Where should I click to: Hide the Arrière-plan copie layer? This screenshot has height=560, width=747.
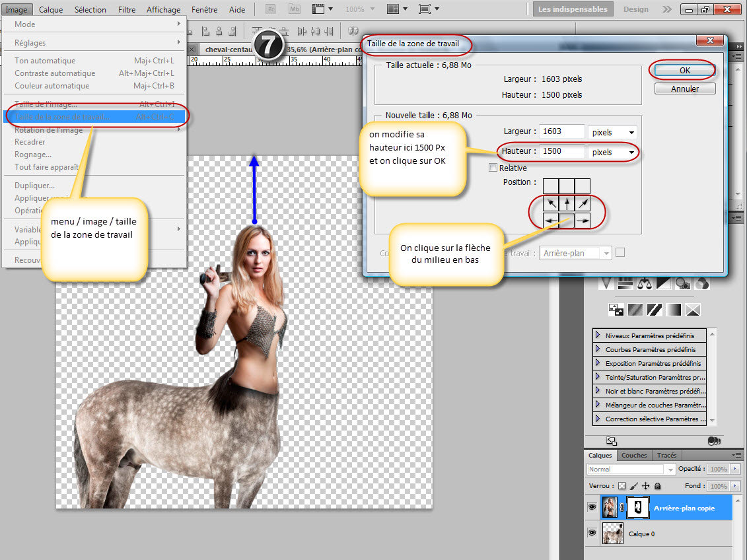click(x=592, y=507)
